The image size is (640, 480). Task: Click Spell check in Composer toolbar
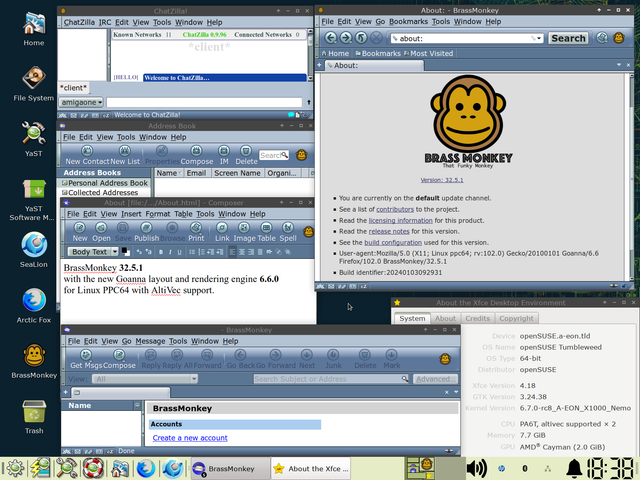pyautogui.click(x=288, y=232)
